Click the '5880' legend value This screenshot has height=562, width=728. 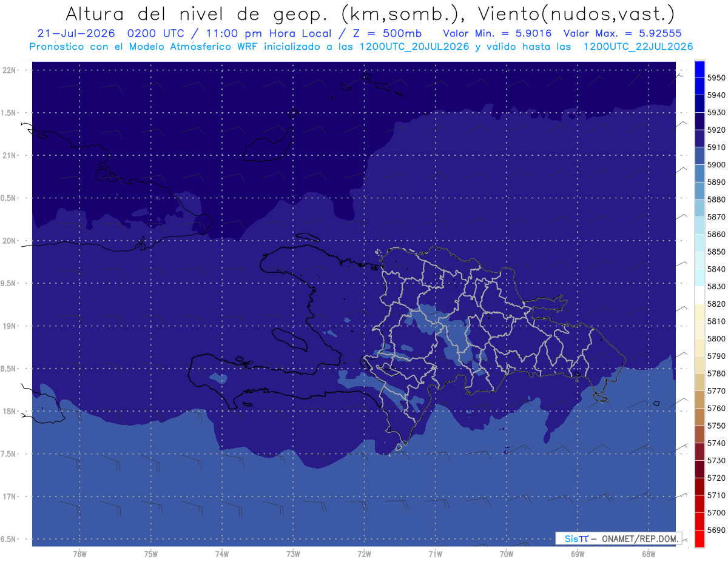716,199
